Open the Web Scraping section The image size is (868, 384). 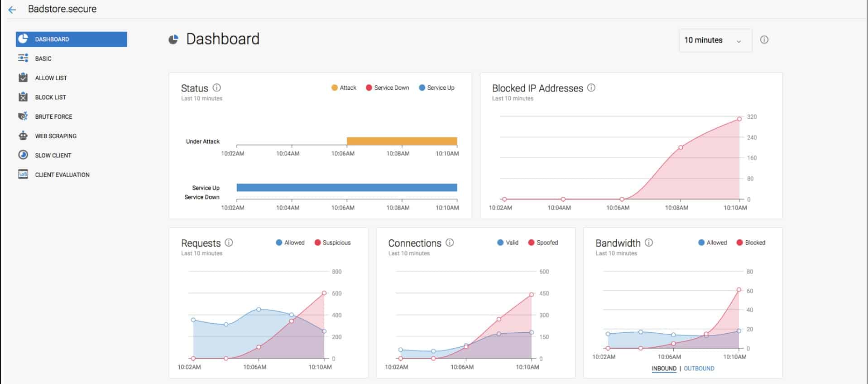[56, 136]
